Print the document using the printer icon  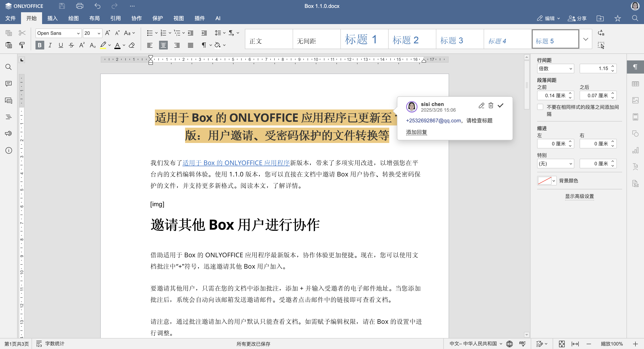(x=80, y=6)
